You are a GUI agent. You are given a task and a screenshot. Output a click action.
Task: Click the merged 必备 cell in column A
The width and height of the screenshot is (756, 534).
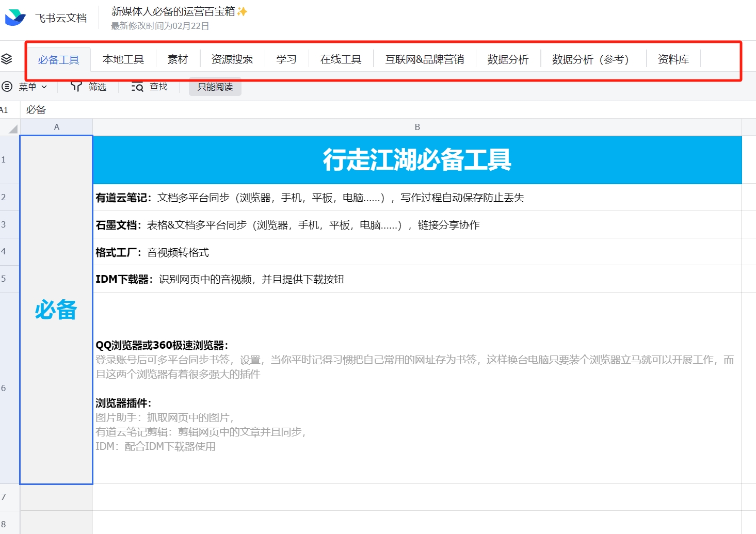point(56,310)
